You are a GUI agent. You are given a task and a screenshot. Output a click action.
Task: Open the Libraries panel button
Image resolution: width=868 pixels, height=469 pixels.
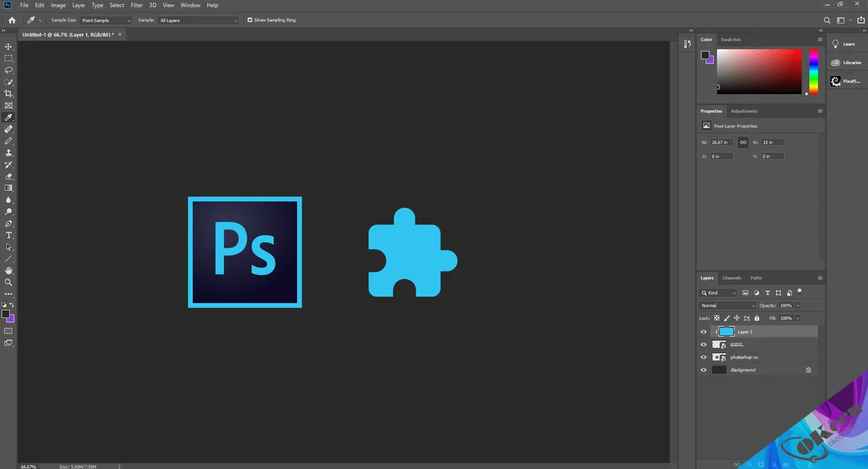coord(846,62)
